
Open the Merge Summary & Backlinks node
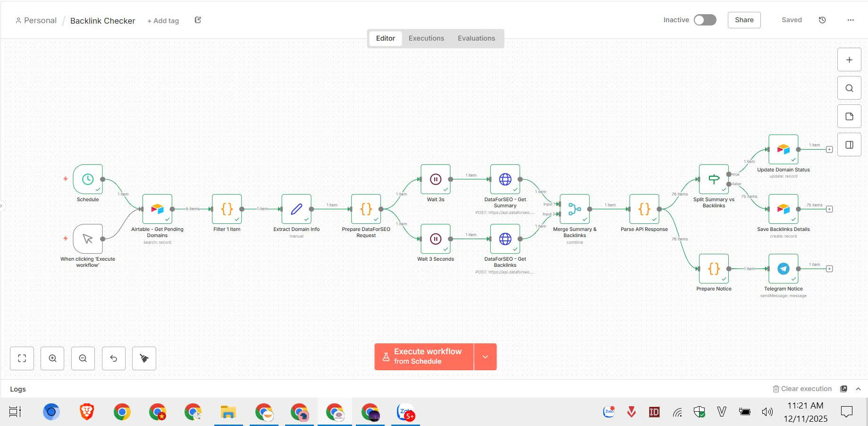[x=574, y=209]
